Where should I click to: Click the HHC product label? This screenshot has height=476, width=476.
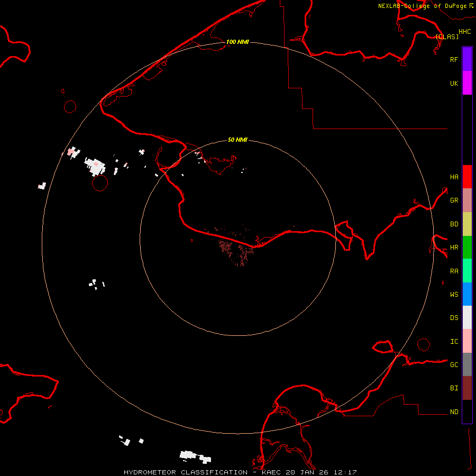[x=464, y=32]
